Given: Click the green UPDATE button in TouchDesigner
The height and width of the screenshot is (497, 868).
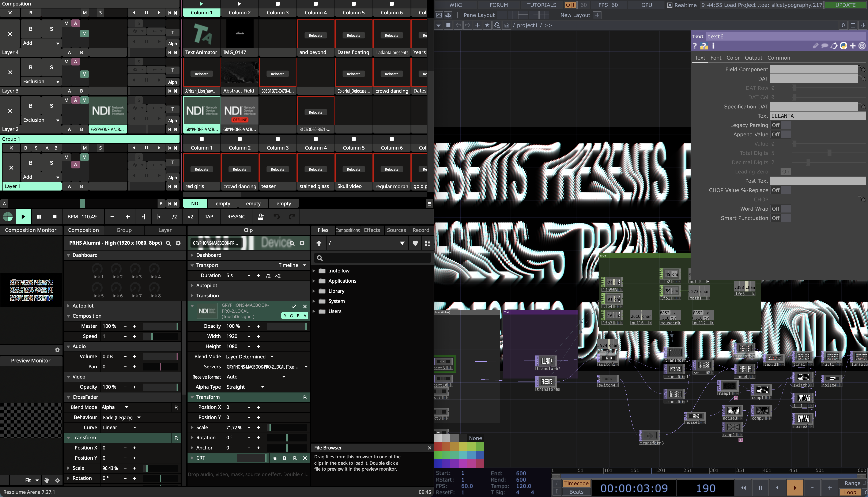Looking at the screenshot, I should click(x=845, y=5).
